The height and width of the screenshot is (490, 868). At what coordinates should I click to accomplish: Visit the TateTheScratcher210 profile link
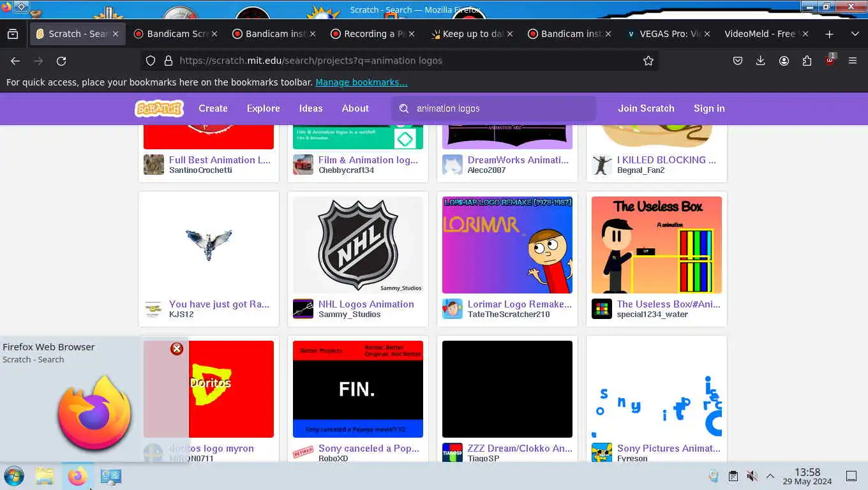509,315
